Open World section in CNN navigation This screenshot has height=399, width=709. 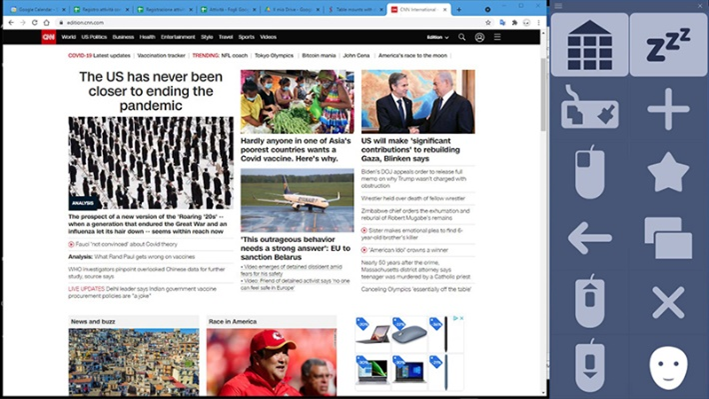[x=68, y=37]
